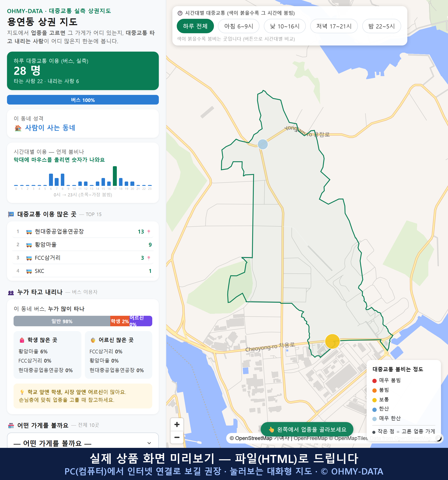Viewport: 448px width, 480px height.
Task: Click the 사람이 사는 동네 label
Action: point(50,128)
